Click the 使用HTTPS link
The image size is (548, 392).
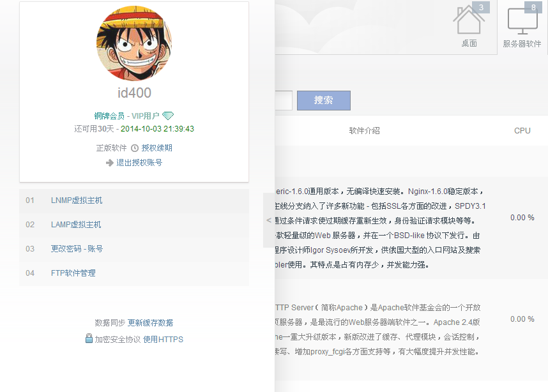click(163, 340)
